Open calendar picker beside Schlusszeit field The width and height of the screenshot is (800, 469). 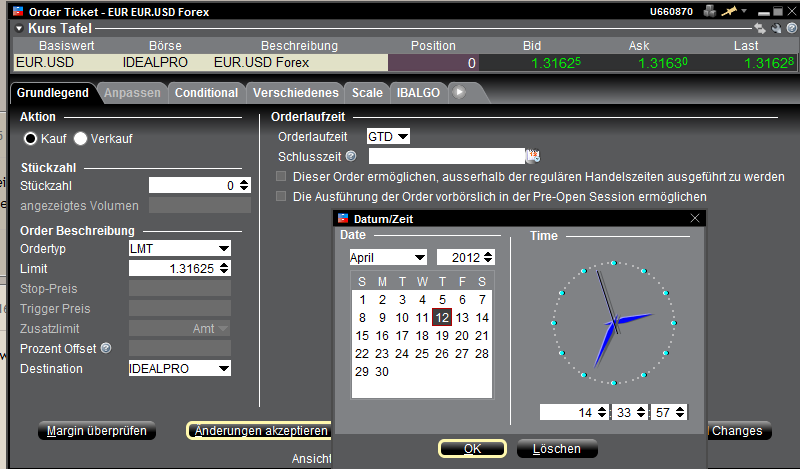[x=532, y=156]
